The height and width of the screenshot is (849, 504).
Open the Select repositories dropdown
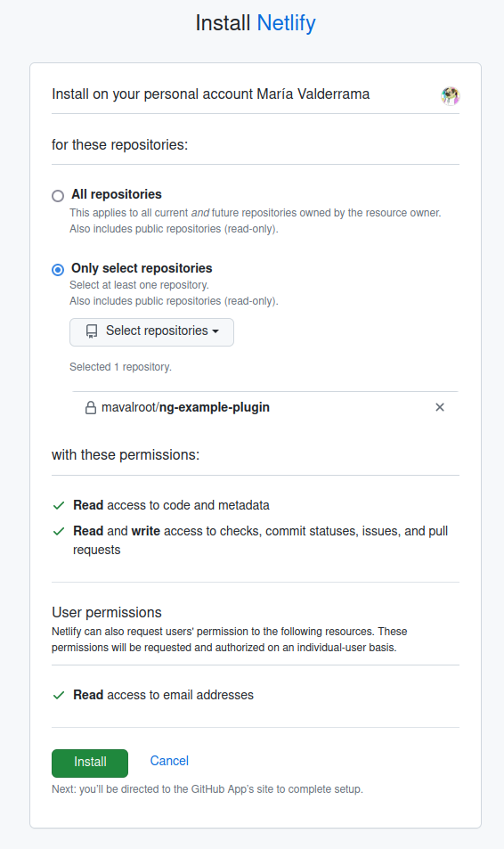151,332
